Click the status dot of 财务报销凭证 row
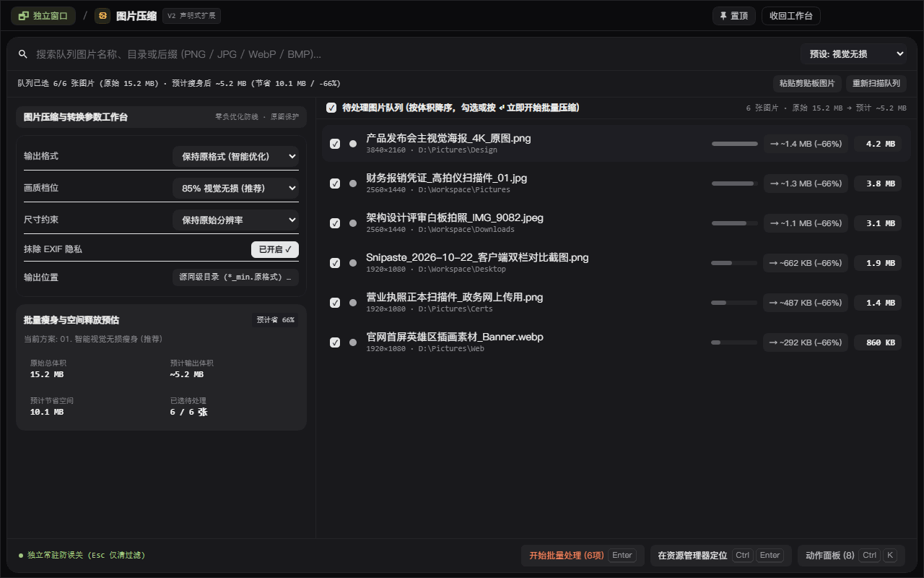The height and width of the screenshot is (578, 924). [x=353, y=184]
